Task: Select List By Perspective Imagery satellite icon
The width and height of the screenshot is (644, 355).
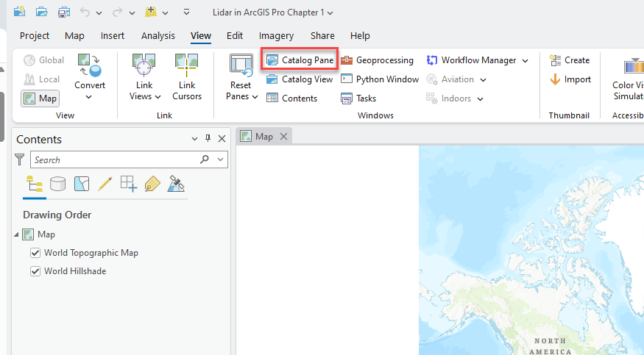Action: (x=176, y=184)
